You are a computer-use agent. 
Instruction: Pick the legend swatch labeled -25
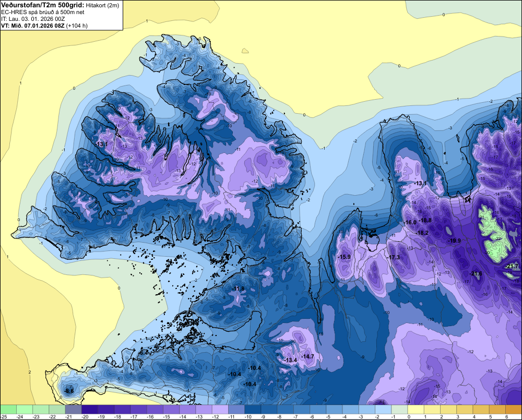click(x=8, y=409)
